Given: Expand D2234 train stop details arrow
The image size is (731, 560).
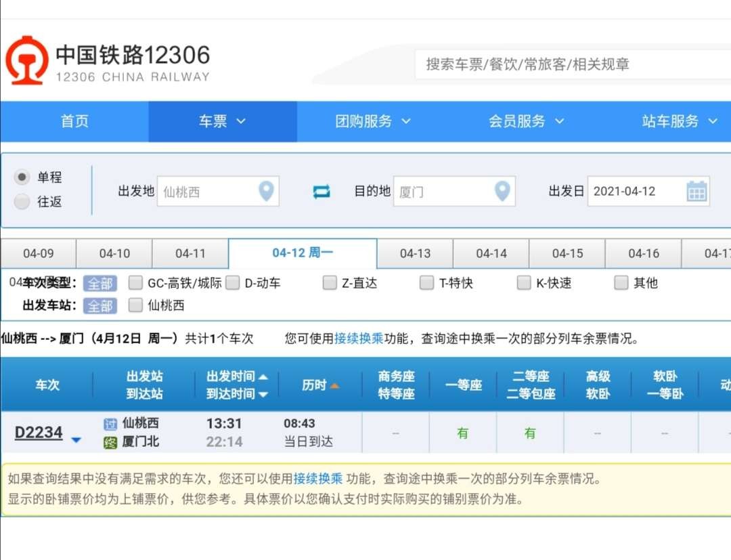Looking at the screenshot, I should click(76, 439).
